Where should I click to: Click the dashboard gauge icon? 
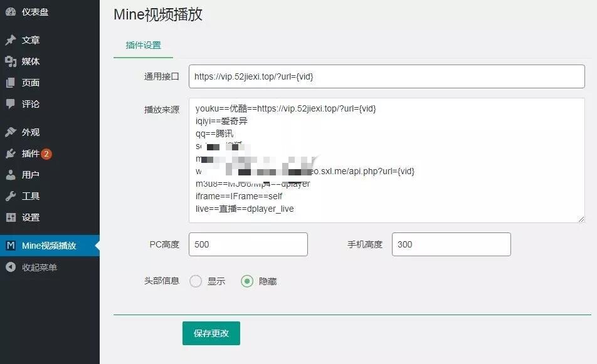(x=11, y=11)
